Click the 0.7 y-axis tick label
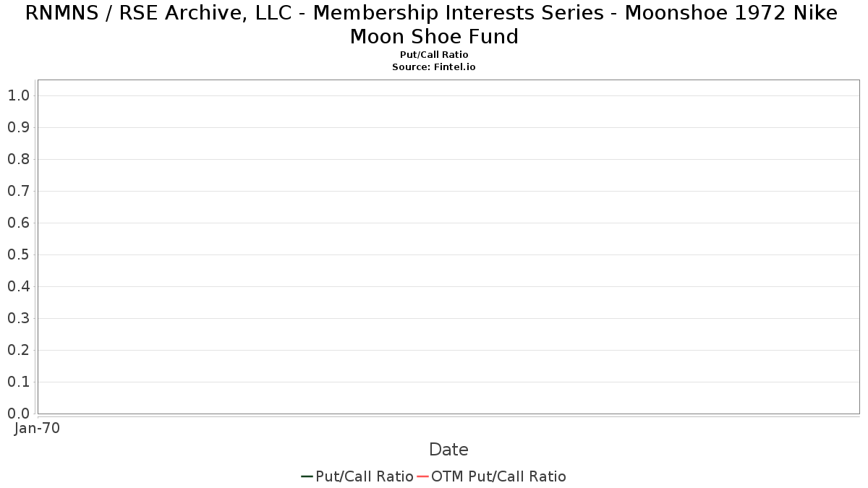This screenshot has height=488, width=868. (18, 191)
